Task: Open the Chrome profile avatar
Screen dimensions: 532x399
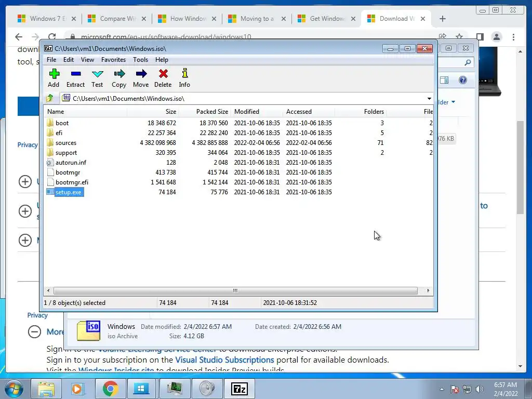Action: click(497, 37)
